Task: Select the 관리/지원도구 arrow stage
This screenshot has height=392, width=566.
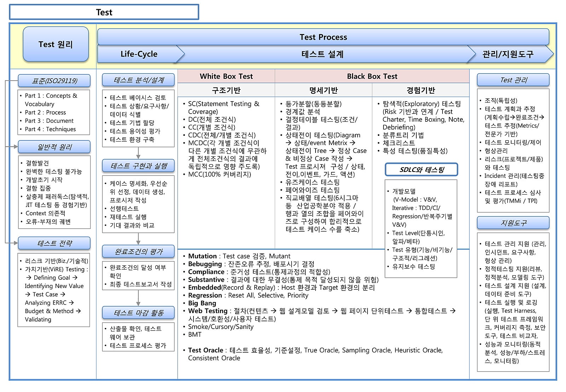Action: (508, 54)
